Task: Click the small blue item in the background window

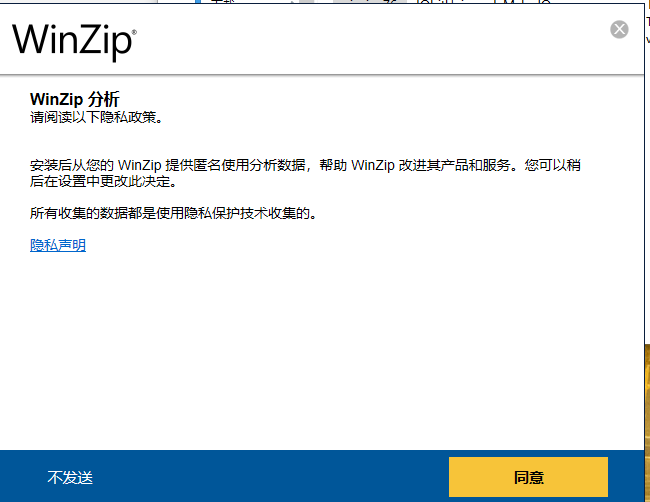Action: point(198,2)
